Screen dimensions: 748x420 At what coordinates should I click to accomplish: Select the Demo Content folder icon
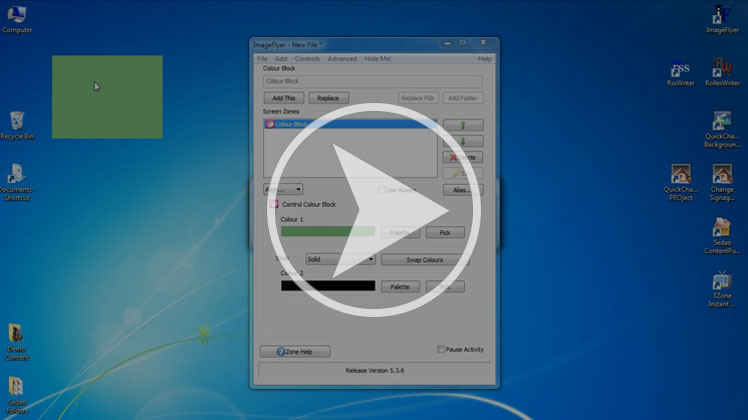click(x=17, y=342)
